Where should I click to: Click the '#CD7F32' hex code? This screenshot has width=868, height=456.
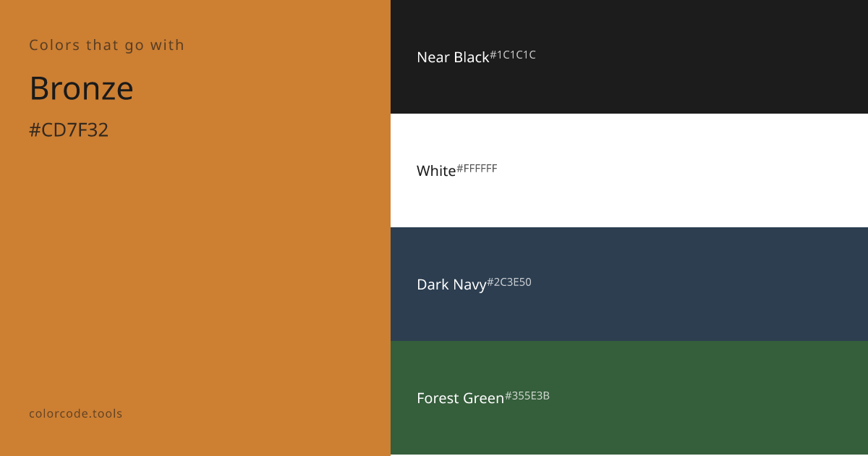click(69, 130)
